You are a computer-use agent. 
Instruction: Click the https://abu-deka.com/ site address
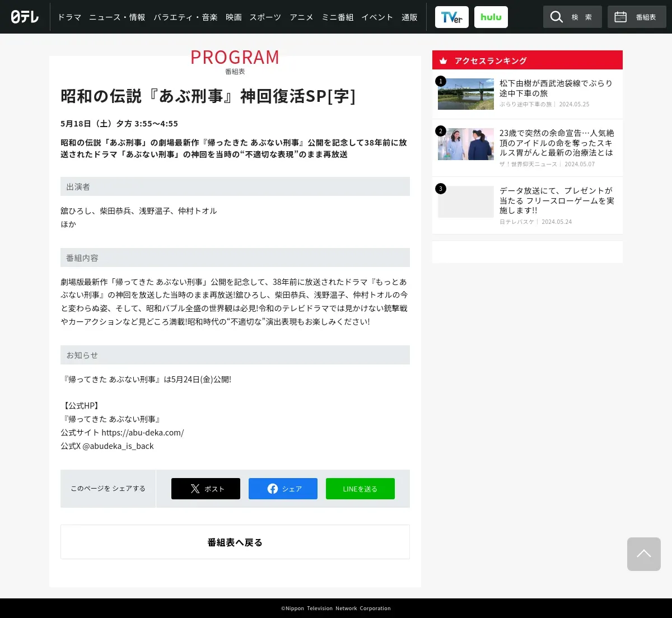143,433
